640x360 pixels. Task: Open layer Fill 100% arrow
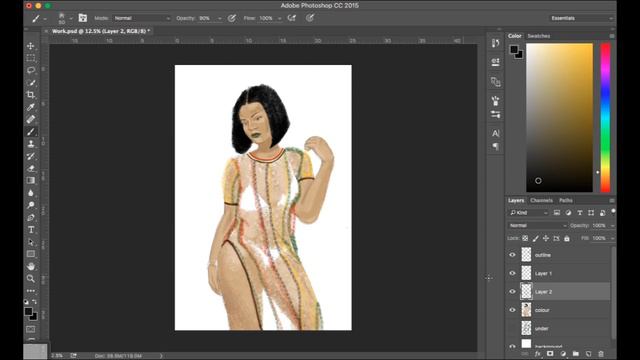612,238
